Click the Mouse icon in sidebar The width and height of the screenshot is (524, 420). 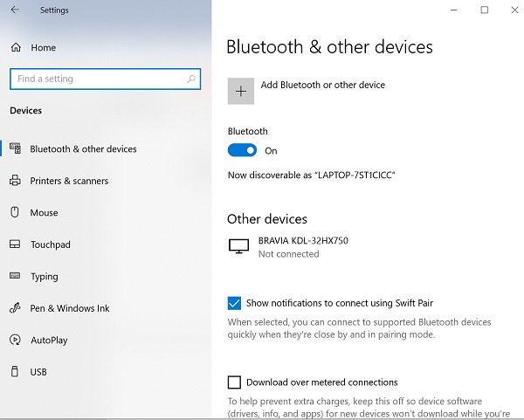15,212
